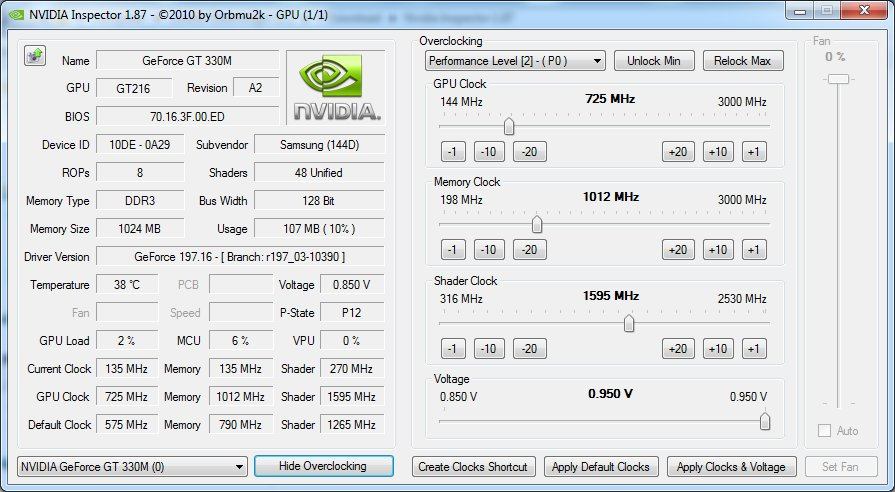
Task: Click the Temperature value 38 °C
Action: (x=127, y=284)
